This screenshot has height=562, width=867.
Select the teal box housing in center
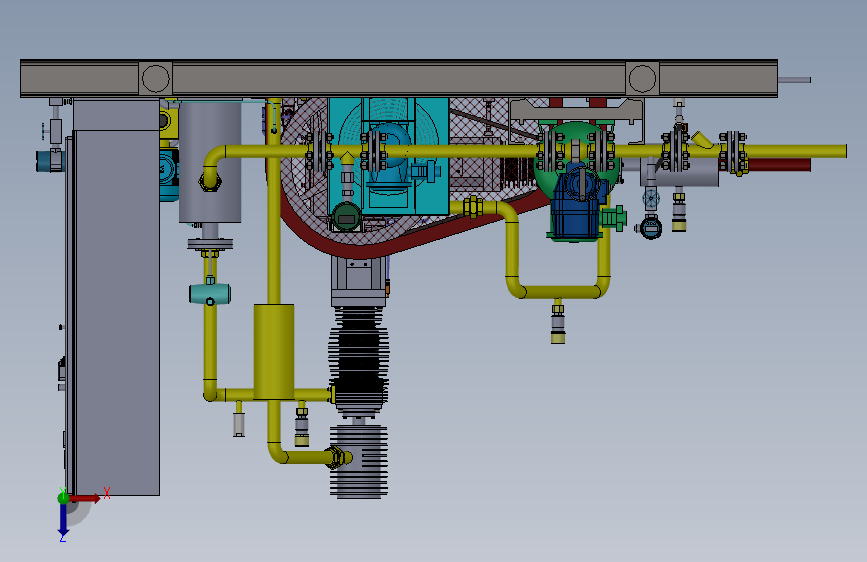tap(388, 156)
